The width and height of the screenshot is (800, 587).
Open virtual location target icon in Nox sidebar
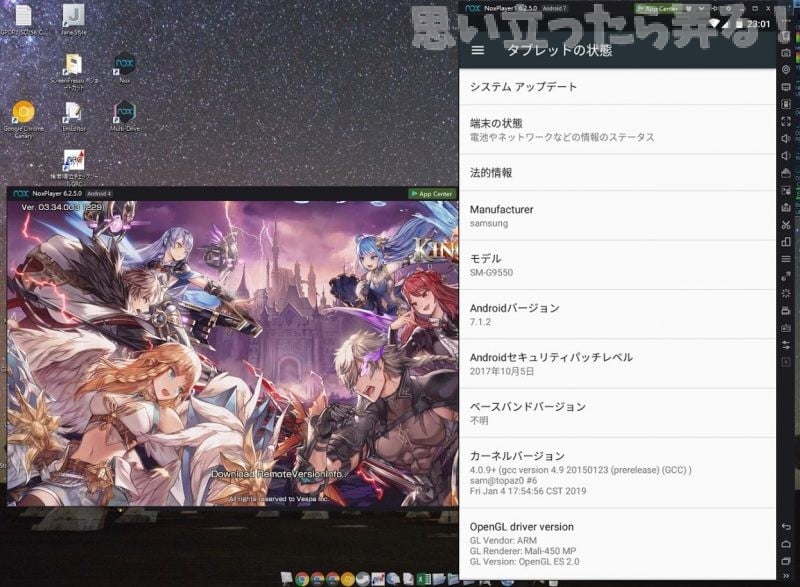tap(786, 69)
